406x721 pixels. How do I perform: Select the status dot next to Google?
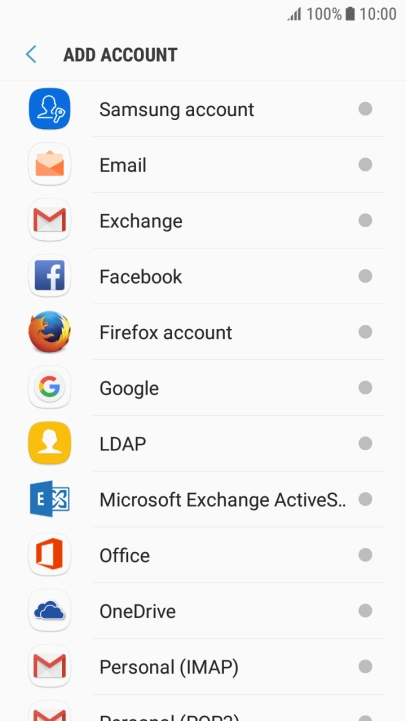(365, 388)
